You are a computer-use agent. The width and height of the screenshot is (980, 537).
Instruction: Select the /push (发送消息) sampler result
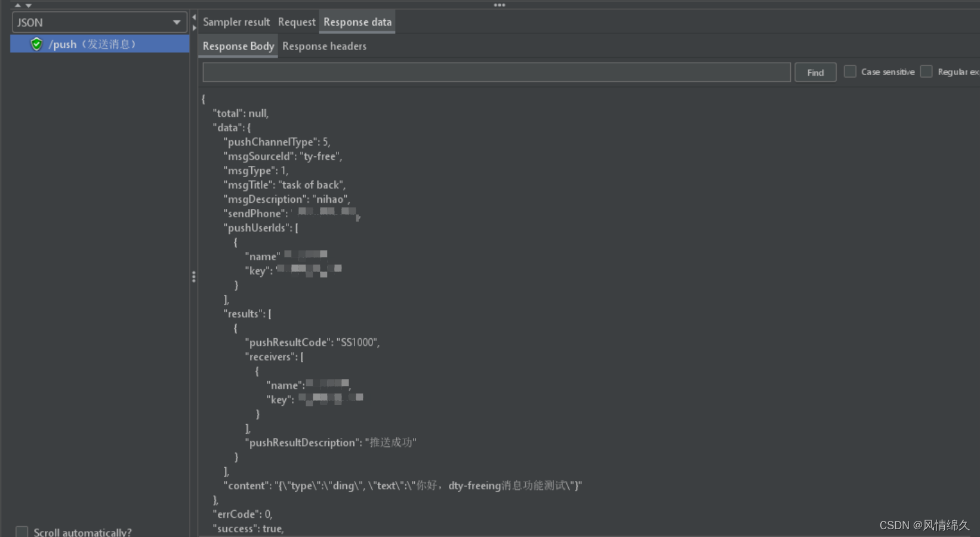(100, 44)
